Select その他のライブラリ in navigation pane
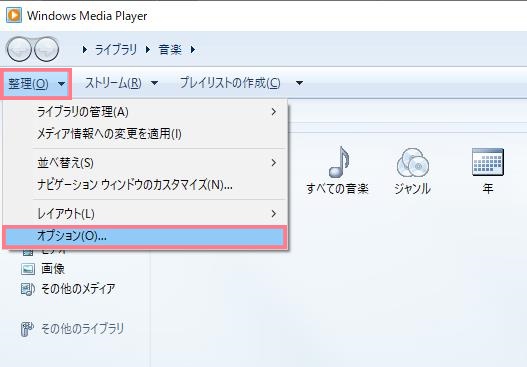527x367 pixels. pyautogui.click(x=82, y=329)
